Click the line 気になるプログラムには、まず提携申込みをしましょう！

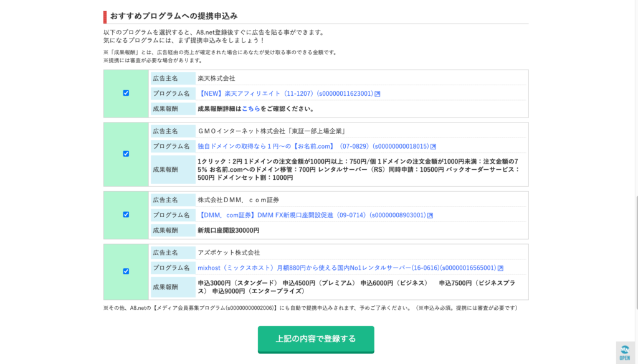pos(184,40)
